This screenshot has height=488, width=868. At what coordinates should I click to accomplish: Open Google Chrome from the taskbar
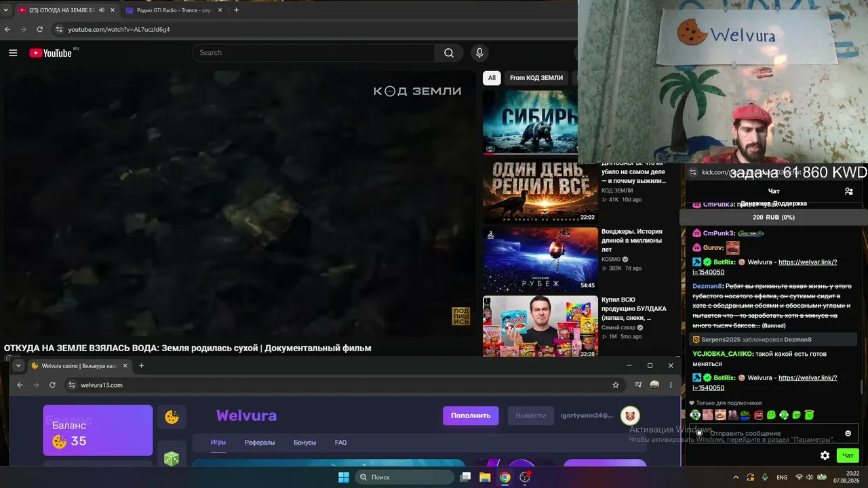[505, 477]
